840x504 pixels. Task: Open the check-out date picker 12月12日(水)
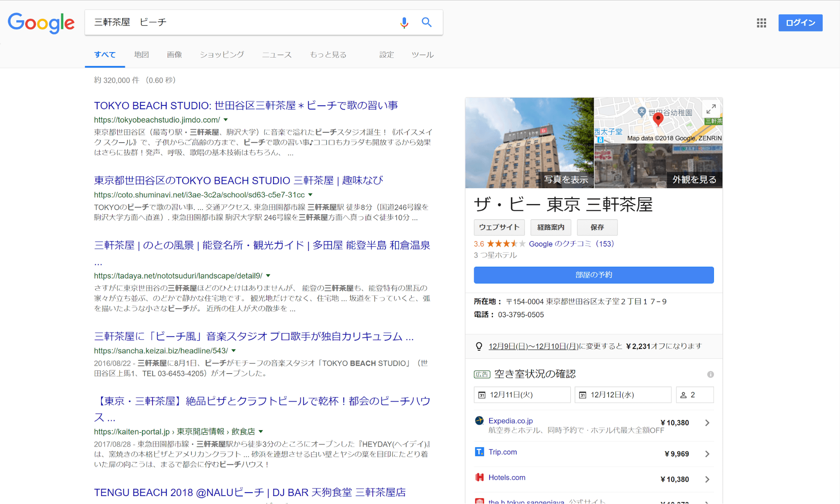[x=623, y=395]
